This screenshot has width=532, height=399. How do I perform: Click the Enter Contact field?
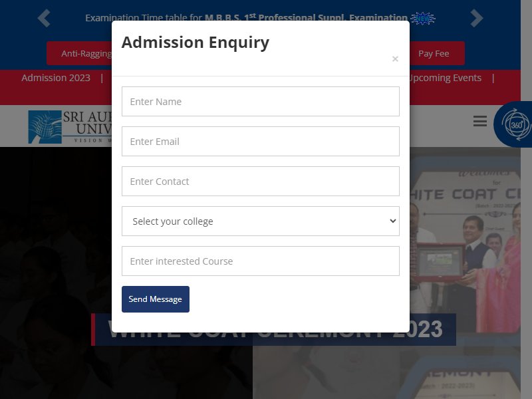261,181
